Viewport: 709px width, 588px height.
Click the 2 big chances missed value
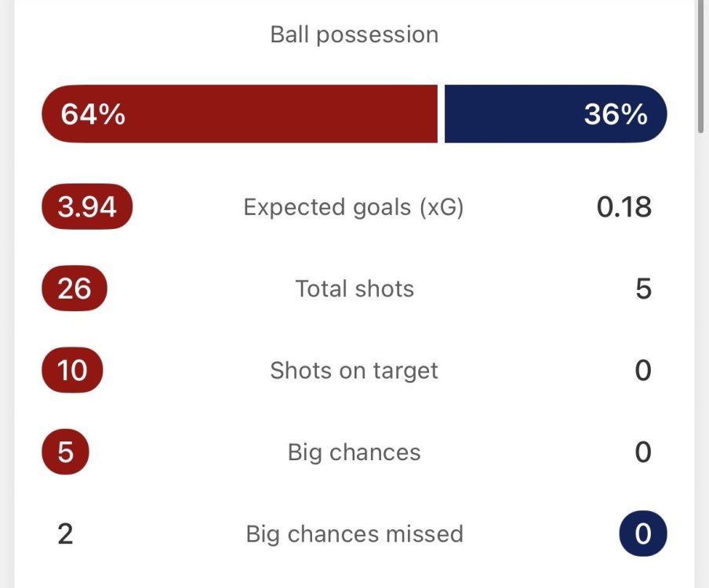65,534
